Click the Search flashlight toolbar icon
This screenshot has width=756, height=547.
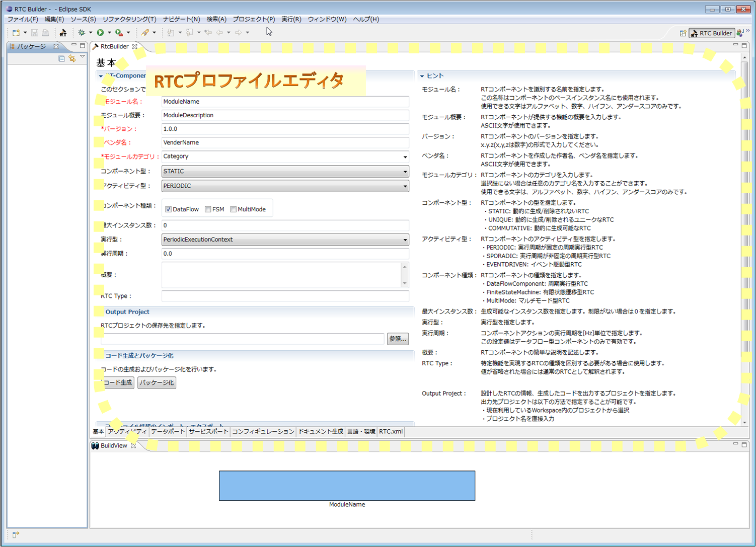point(145,33)
